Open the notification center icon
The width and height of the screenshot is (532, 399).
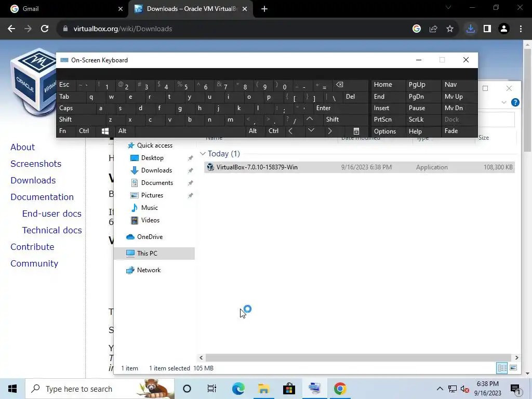click(x=515, y=389)
